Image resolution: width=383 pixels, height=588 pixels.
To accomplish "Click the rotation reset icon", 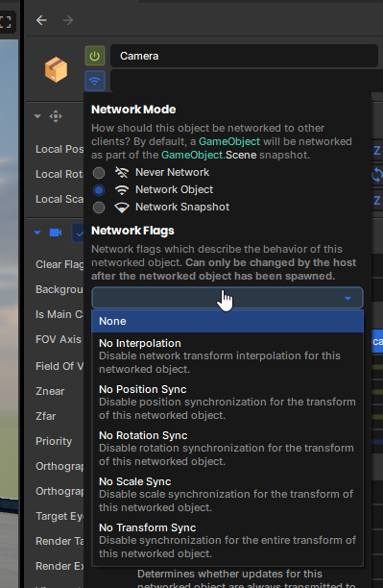I will coord(377,175).
